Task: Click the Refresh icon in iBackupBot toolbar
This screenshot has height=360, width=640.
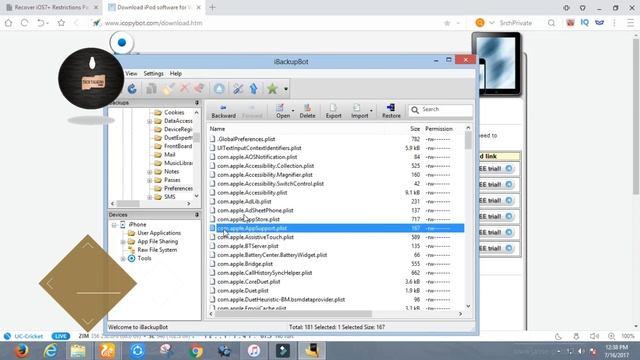Action: coord(132,89)
